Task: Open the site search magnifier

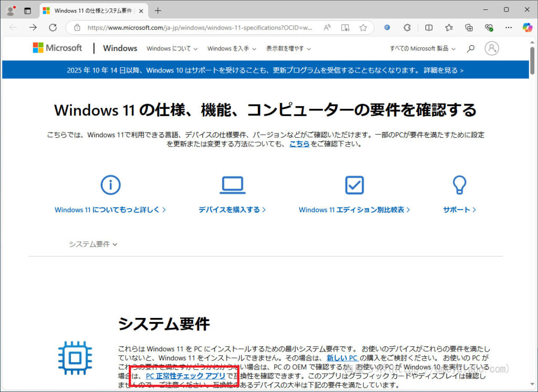Action: 471,48
